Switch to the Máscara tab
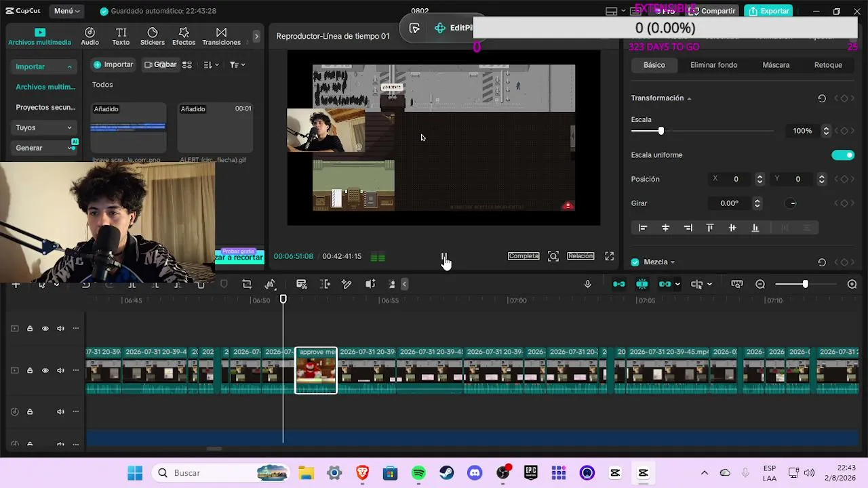 pos(776,65)
